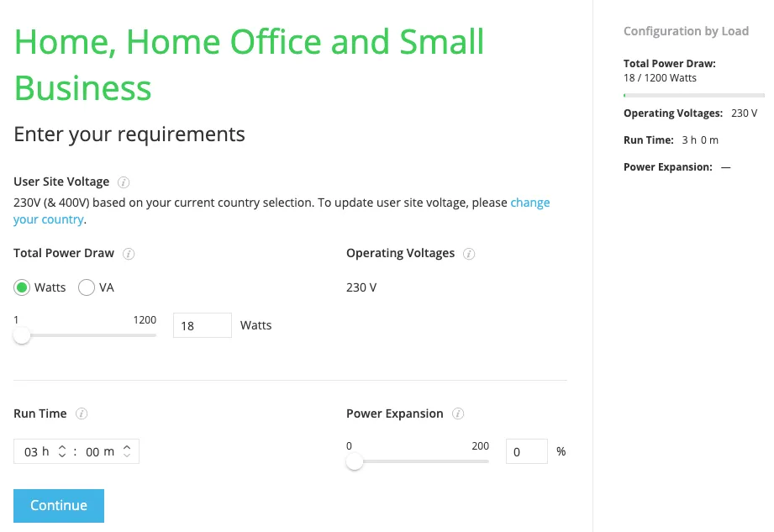Click the Power Expansion slider handle

(355, 461)
